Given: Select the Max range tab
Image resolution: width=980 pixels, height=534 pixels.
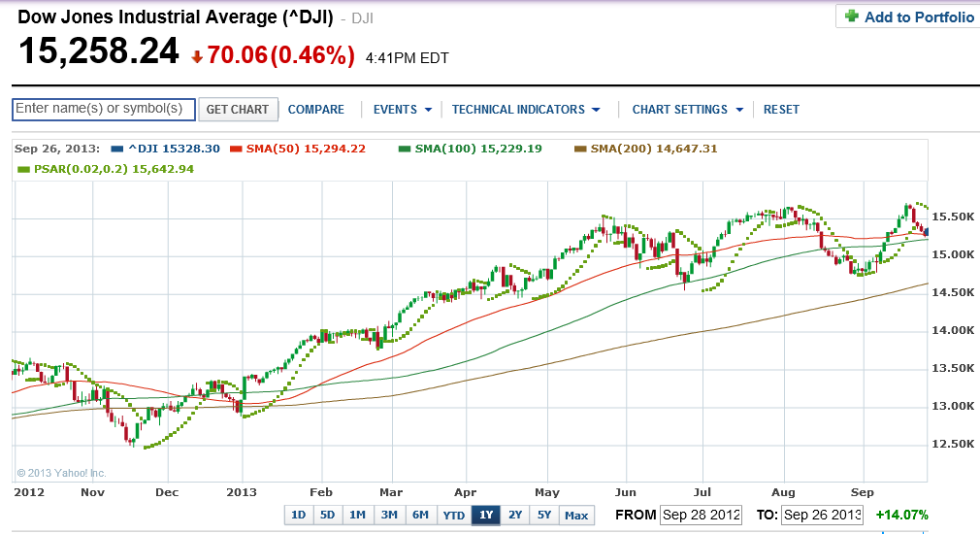Looking at the screenshot, I should [x=576, y=516].
